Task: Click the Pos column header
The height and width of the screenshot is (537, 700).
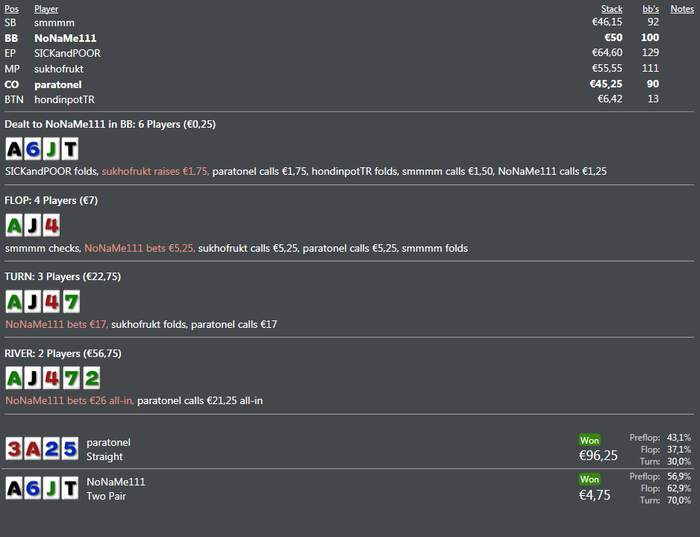Action: coord(11,9)
